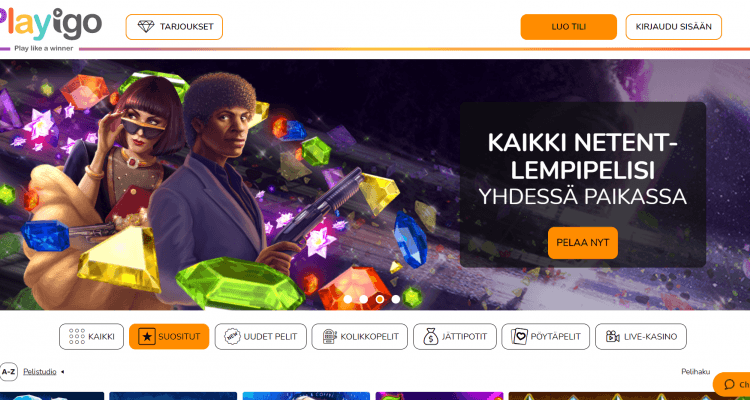The width and height of the screenshot is (750, 400).
Task: Click the Live-kasino camera icon
Action: tap(612, 336)
